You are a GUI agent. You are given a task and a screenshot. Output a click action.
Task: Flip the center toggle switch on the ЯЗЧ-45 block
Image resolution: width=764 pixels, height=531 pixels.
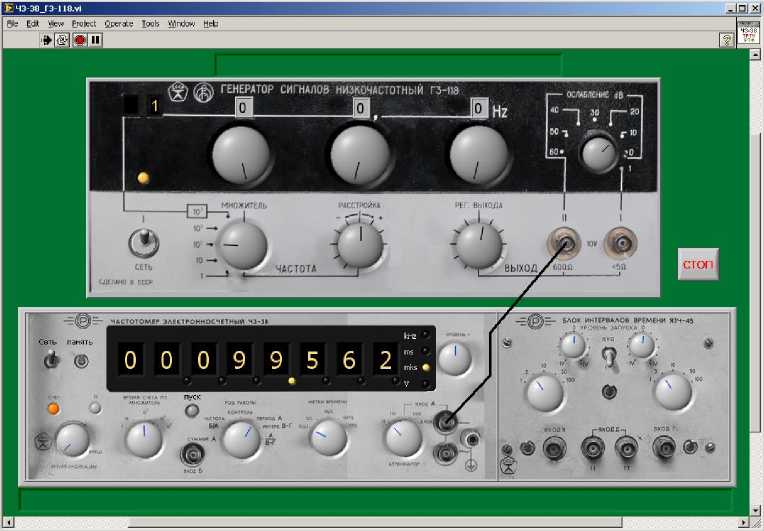coord(609,357)
